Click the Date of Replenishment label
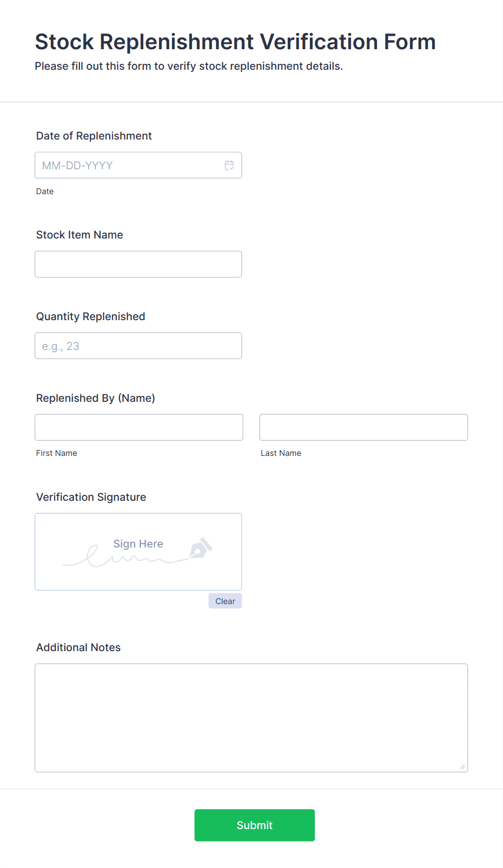The image size is (503, 868). tap(94, 136)
